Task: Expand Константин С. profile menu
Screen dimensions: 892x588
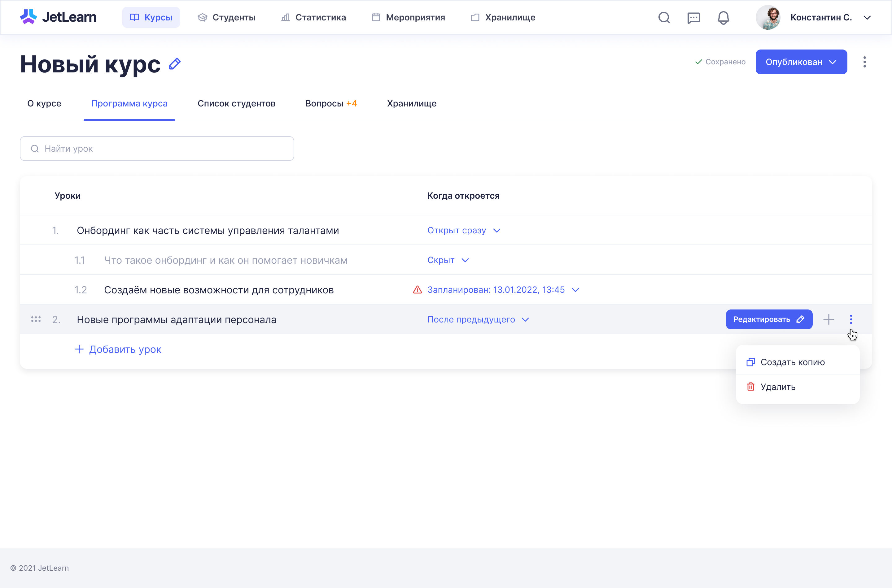Action: pyautogui.click(x=867, y=18)
